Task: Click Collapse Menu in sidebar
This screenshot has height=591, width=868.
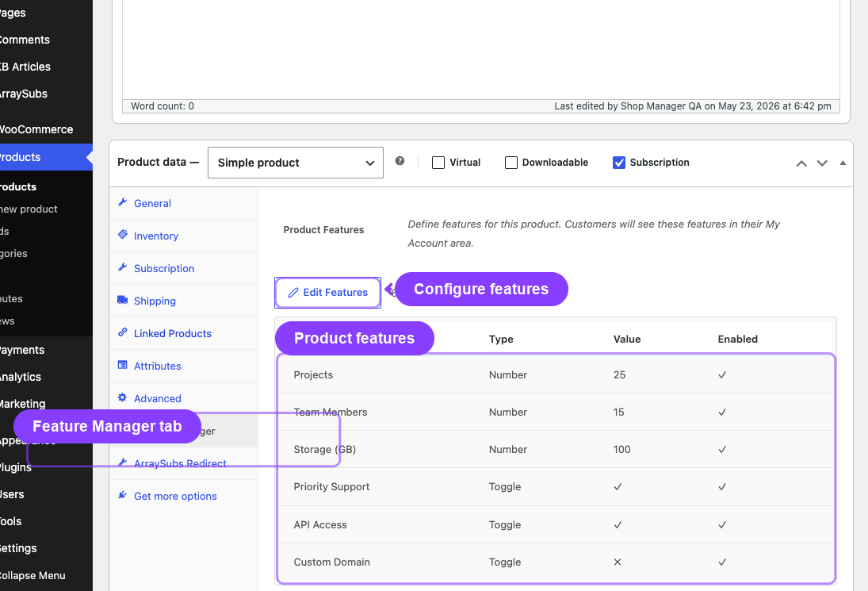Action: click(46, 575)
